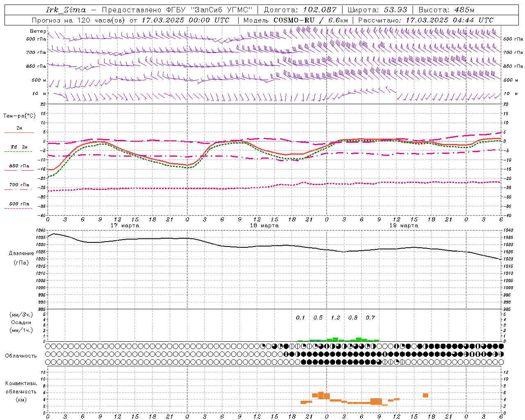This screenshot has height=420, width=525.
Task: Click the 0.7 precipitation amount
Action: click(370, 317)
